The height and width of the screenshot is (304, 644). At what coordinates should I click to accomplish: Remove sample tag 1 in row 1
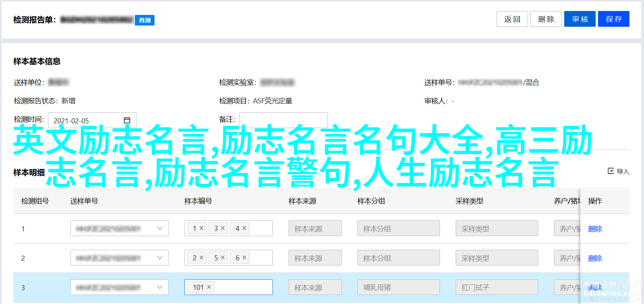point(201,228)
